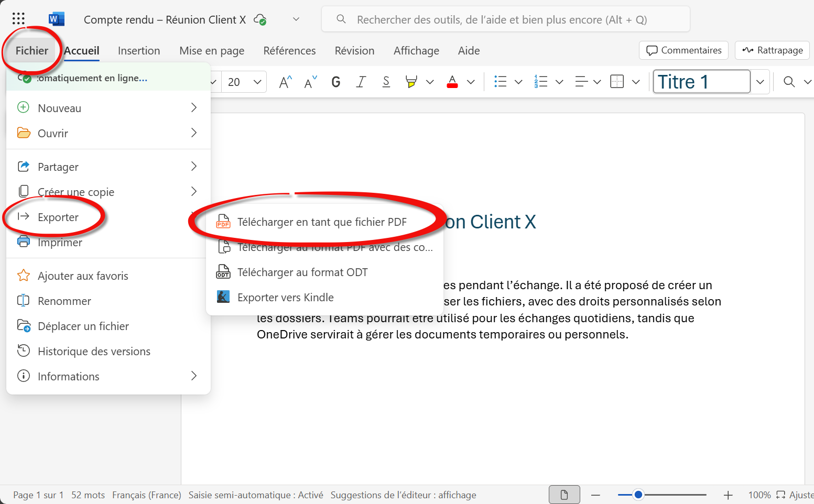
Task: Click the underline (S) icon
Action: pyautogui.click(x=386, y=82)
